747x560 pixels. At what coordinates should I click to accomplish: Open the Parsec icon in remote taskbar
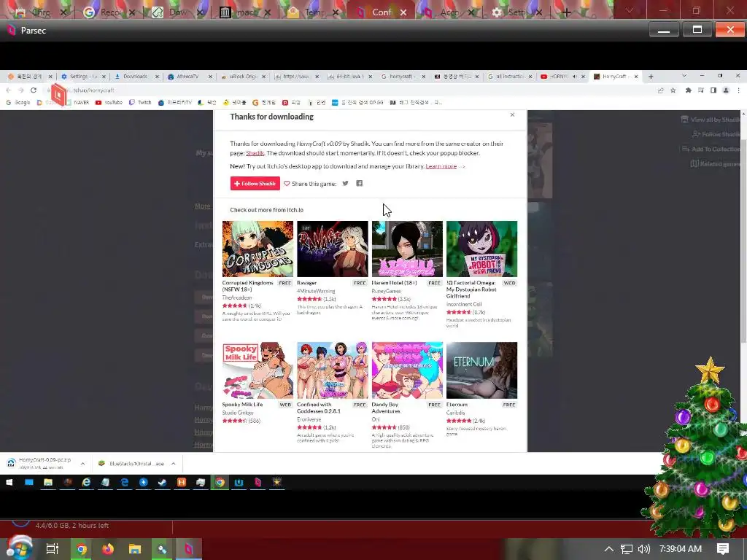click(x=258, y=483)
